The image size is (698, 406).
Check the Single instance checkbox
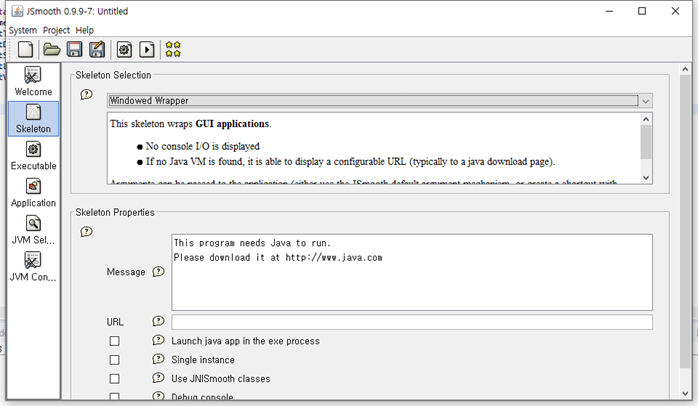pyautogui.click(x=114, y=360)
